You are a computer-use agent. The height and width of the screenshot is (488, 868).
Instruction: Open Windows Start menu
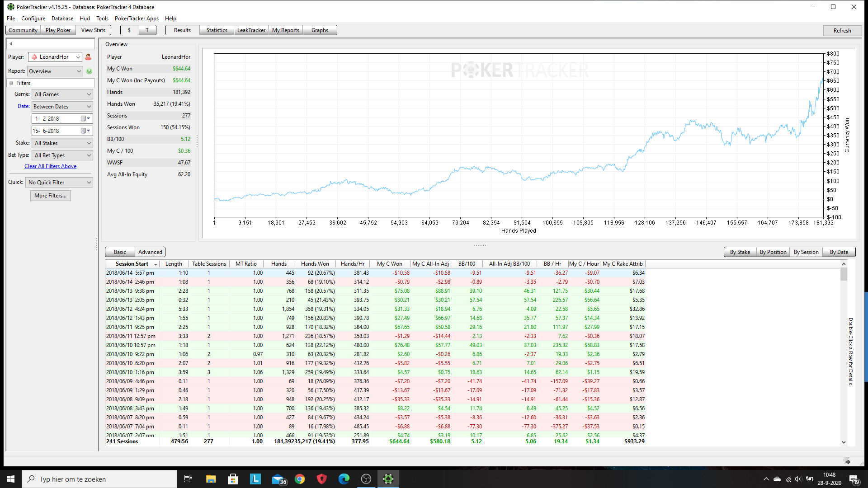tap(11, 479)
